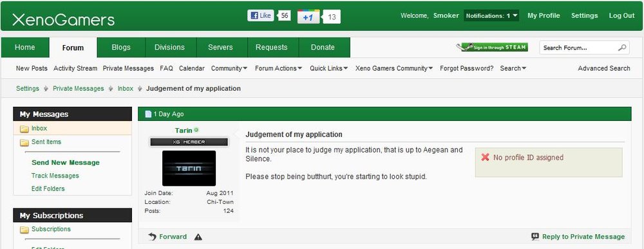Screen dimensions: 644x249
Task: Open the Divisions tab
Action: click(x=169, y=47)
